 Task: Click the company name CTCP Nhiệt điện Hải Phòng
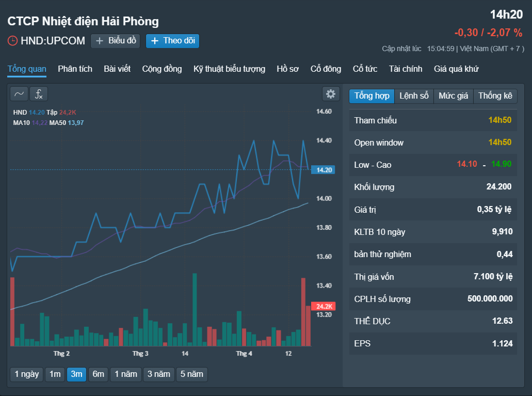pos(83,21)
